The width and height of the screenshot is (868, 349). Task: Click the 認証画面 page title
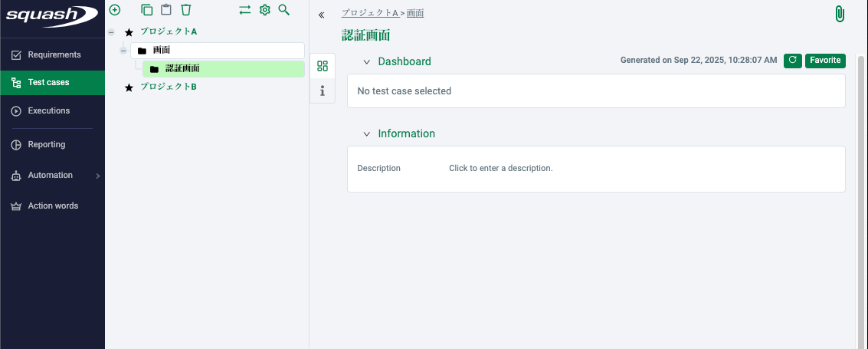(366, 35)
